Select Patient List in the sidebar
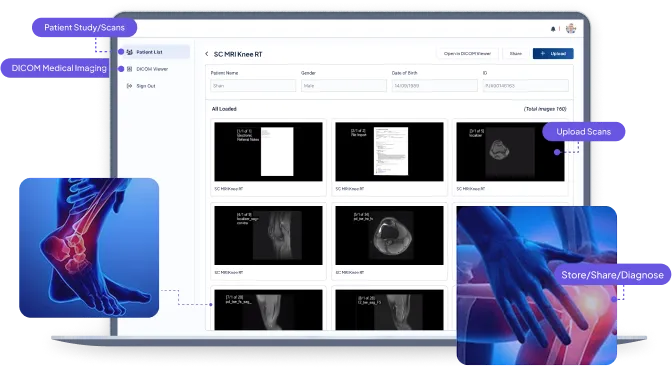Viewport: 672px width, 370px height. pyautogui.click(x=155, y=52)
